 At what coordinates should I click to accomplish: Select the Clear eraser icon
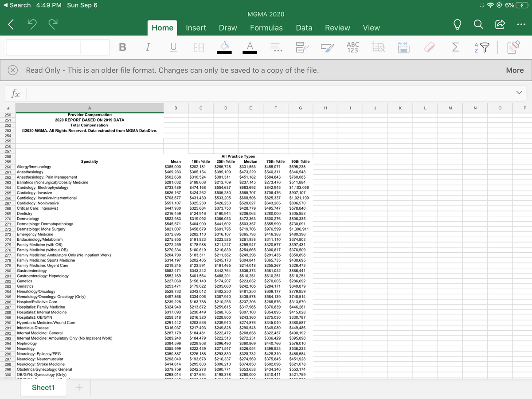click(x=430, y=47)
